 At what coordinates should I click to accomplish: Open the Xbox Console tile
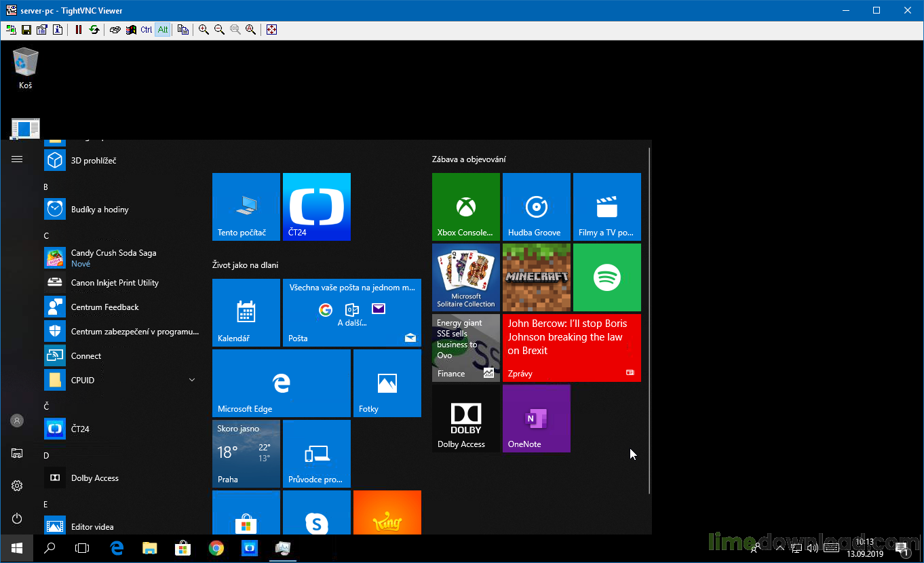point(466,207)
